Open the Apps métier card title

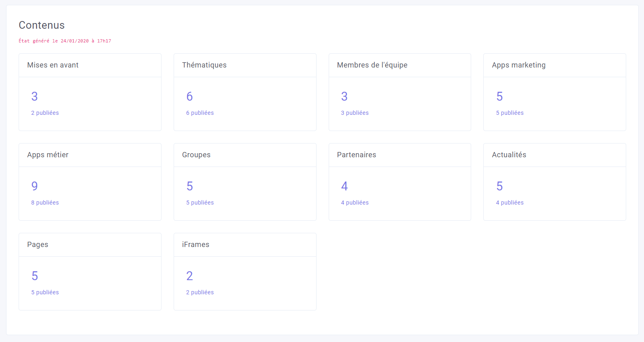click(48, 155)
